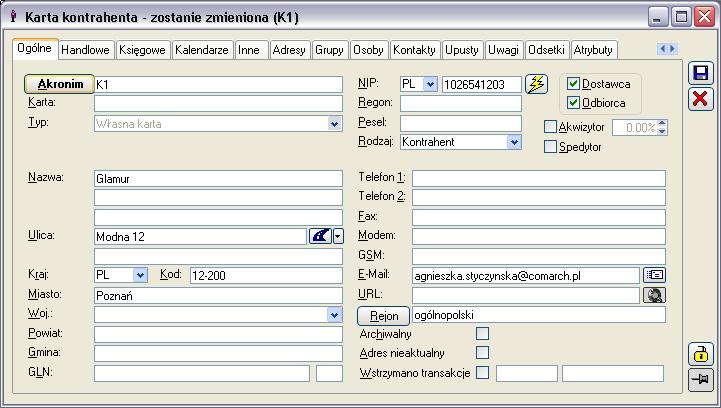
Task: Click the Powiat field
Action: click(218, 334)
